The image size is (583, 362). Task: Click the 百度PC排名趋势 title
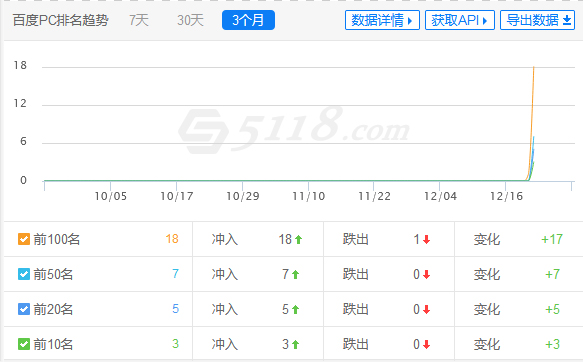[61, 20]
